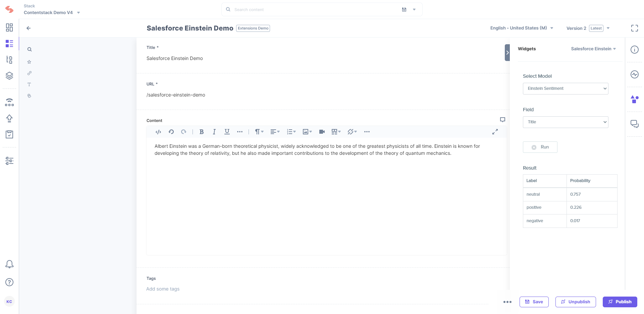
Task: Open more actions ellipsis near Save
Action: 507,302
